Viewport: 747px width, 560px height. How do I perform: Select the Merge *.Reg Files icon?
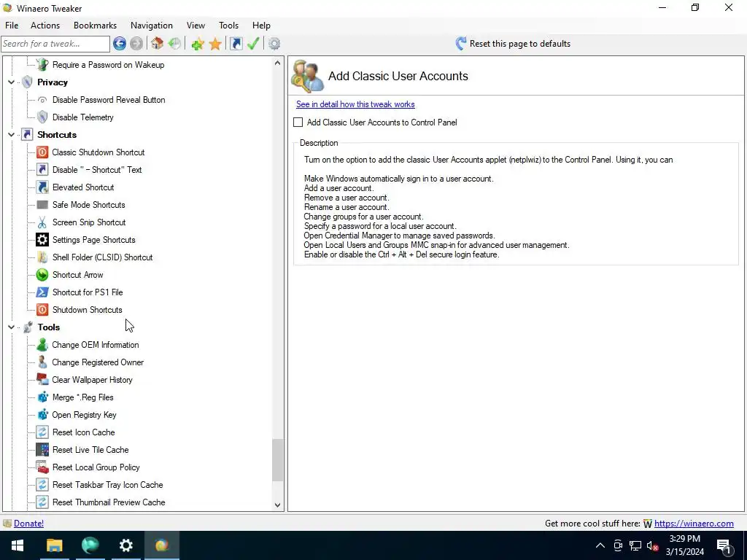point(42,397)
